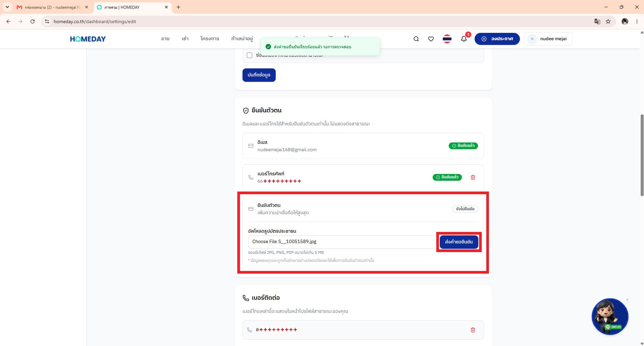Switch to the Gmail inbox tab

point(53,7)
